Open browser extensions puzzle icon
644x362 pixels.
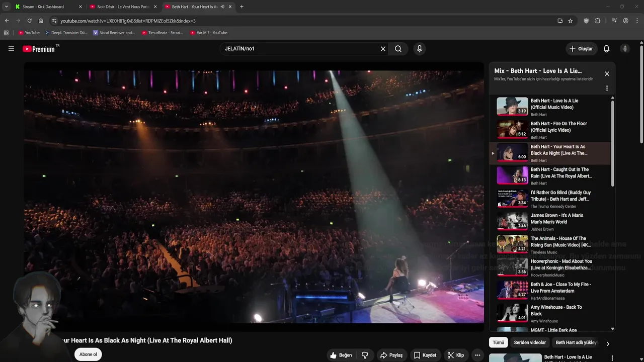(x=598, y=21)
